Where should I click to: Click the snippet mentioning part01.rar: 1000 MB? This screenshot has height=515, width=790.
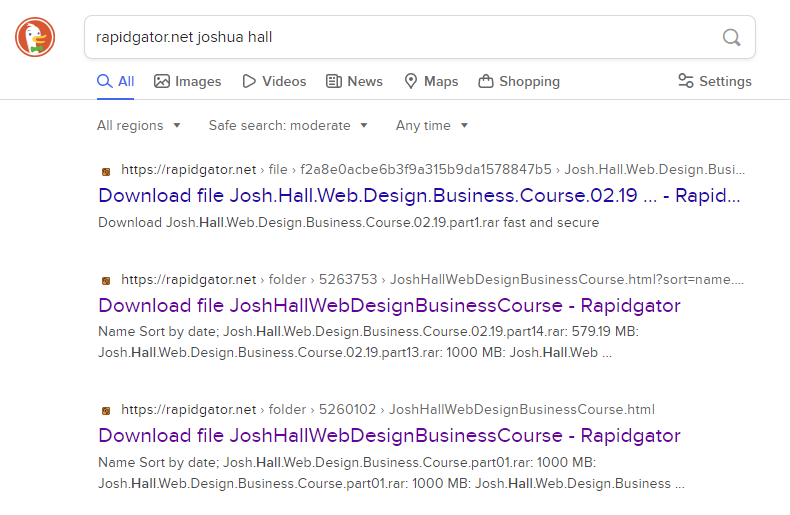391,473
